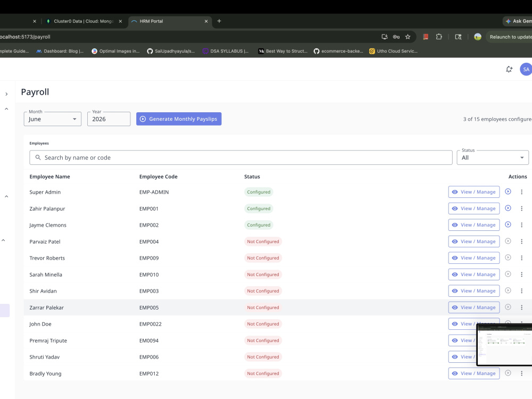This screenshot has width=532, height=399.
Task: Click the Search by name or code field
Action: [241, 158]
